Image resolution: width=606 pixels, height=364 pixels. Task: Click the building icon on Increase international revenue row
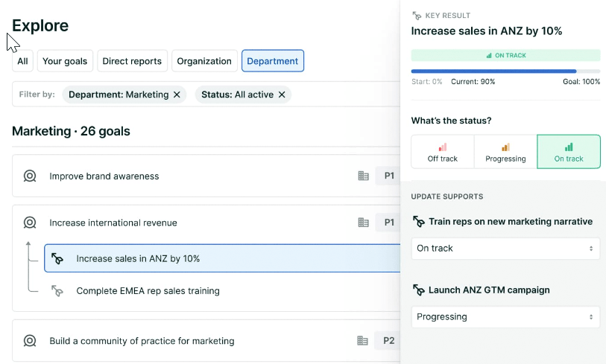click(363, 223)
